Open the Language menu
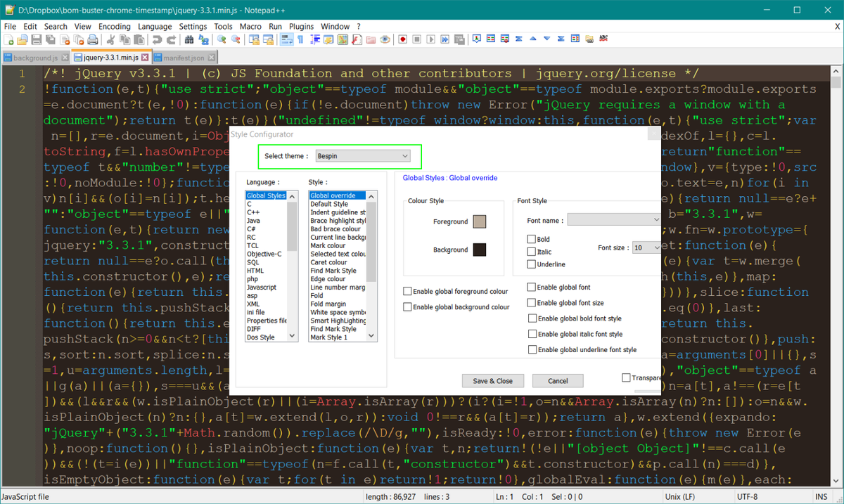The height and width of the screenshot is (504, 844). pos(155,26)
